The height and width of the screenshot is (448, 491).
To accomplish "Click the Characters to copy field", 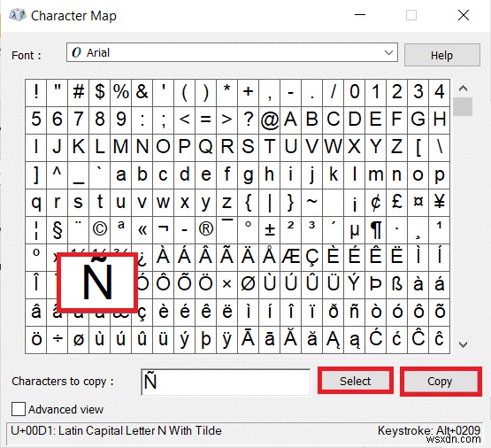I will 226,382.
